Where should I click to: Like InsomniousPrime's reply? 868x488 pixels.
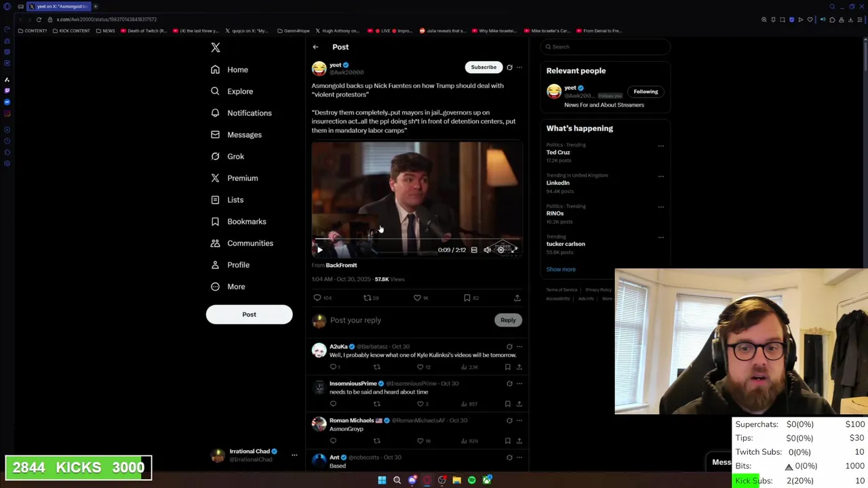pos(420,404)
